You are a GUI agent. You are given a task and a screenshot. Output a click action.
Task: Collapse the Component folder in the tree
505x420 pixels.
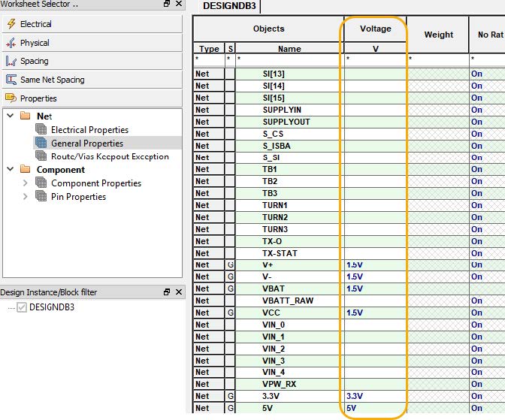11,169
